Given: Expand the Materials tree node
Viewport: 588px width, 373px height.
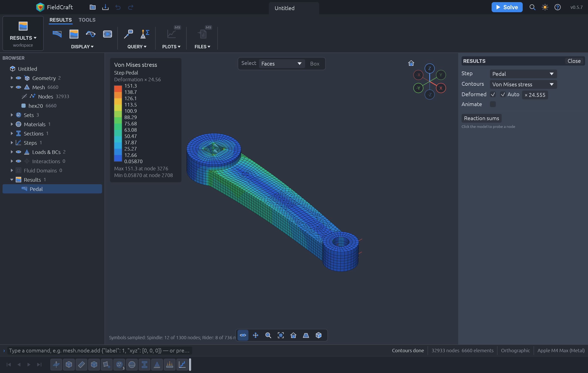Looking at the screenshot, I should coord(12,124).
